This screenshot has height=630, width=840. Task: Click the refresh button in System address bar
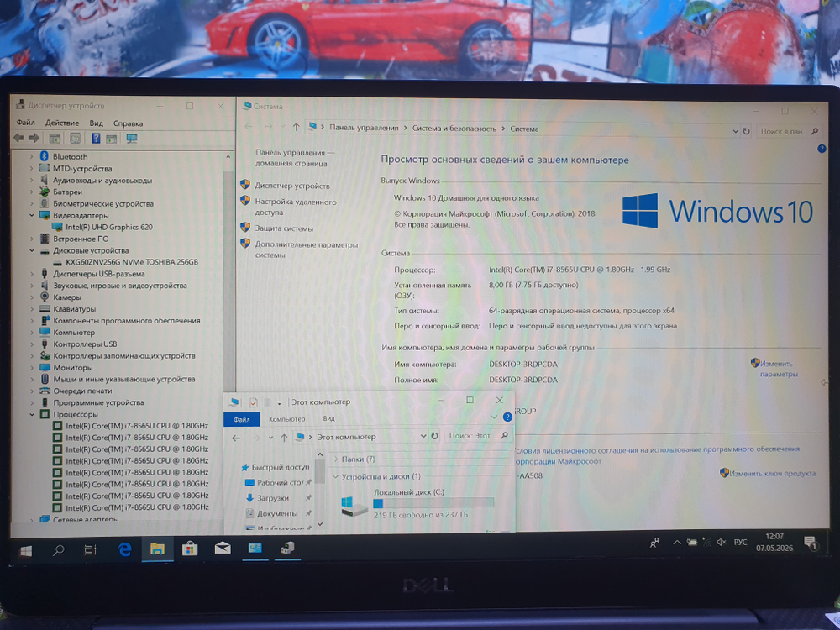746,131
